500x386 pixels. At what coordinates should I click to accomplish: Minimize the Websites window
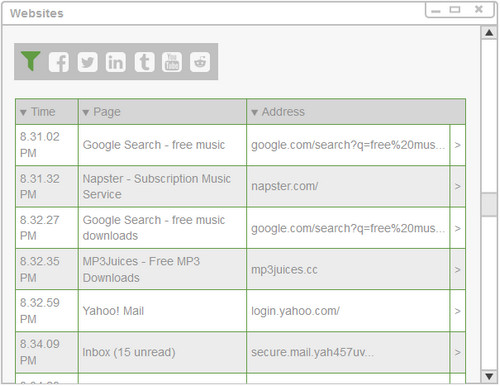click(436, 11)
